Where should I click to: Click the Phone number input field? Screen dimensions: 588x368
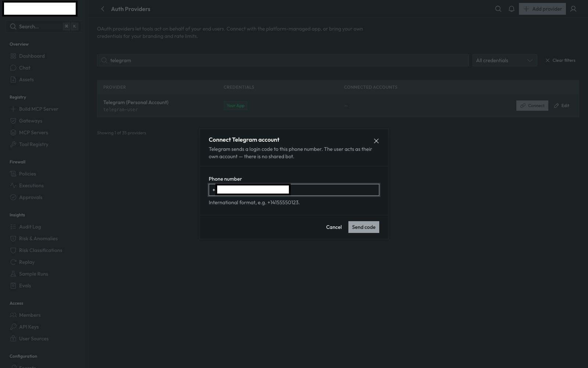pyautogui.click(x=294, y=190)
